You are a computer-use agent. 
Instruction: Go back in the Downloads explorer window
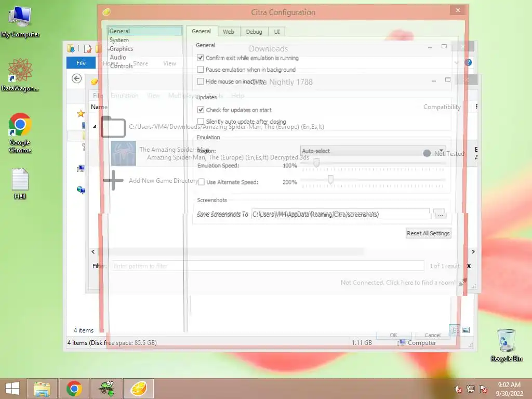coord(77,79)
